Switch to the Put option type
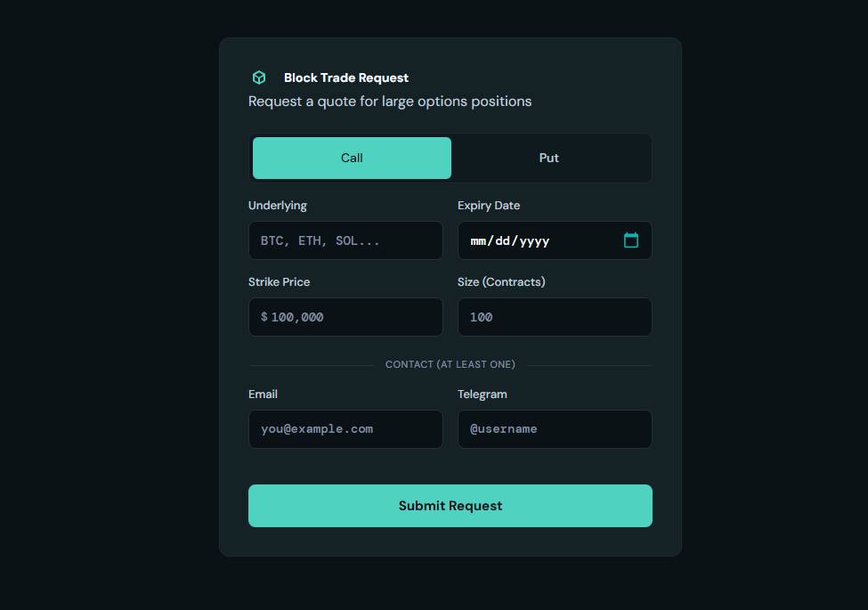 click(549, 158)
